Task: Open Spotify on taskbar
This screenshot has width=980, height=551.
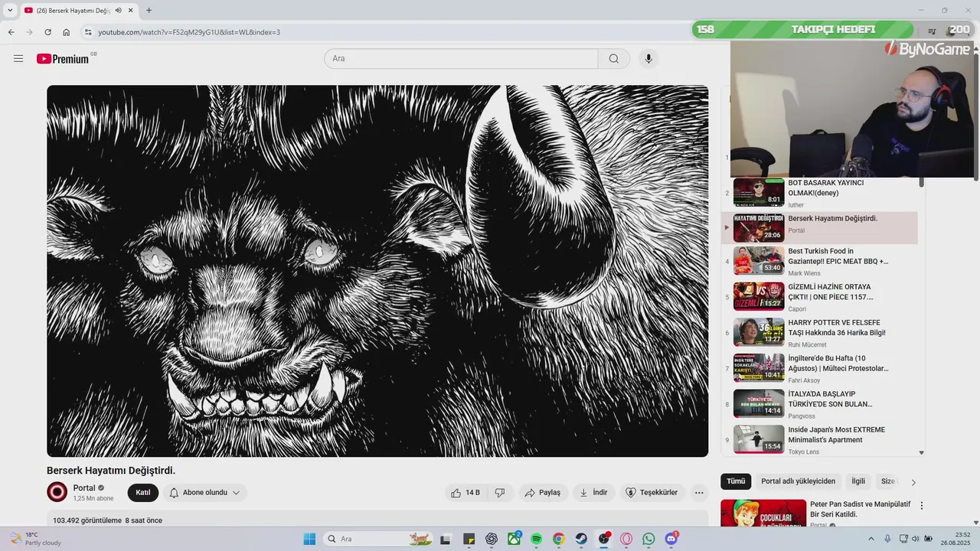Action: click(537, 539)
